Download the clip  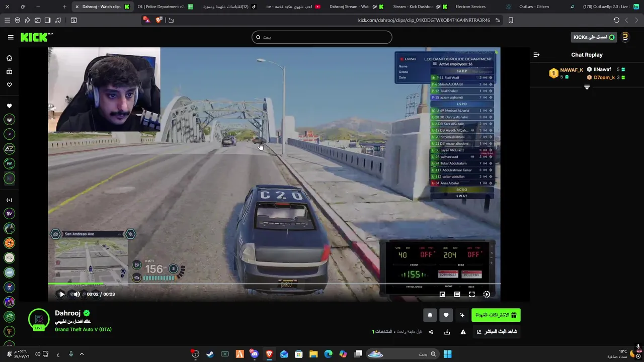[x=447, y=332]
